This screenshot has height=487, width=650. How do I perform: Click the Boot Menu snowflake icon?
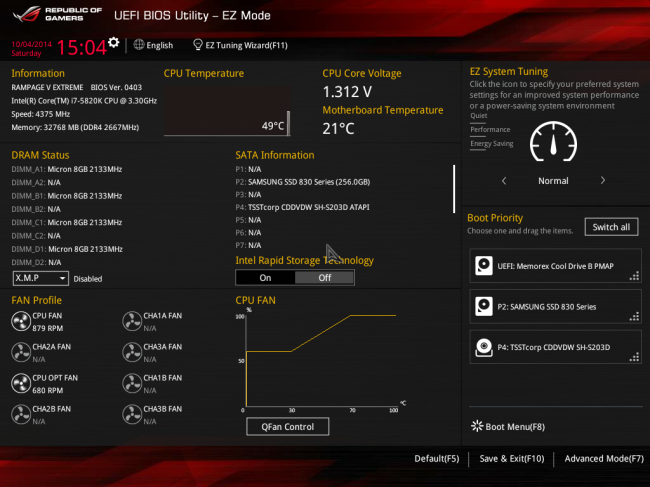477,426
